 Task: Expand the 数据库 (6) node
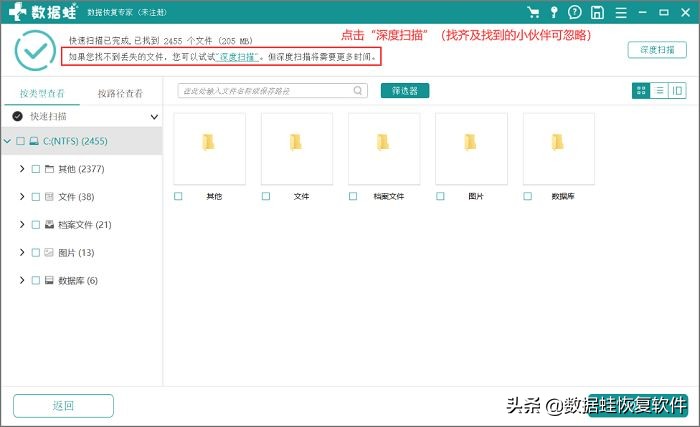22,280
